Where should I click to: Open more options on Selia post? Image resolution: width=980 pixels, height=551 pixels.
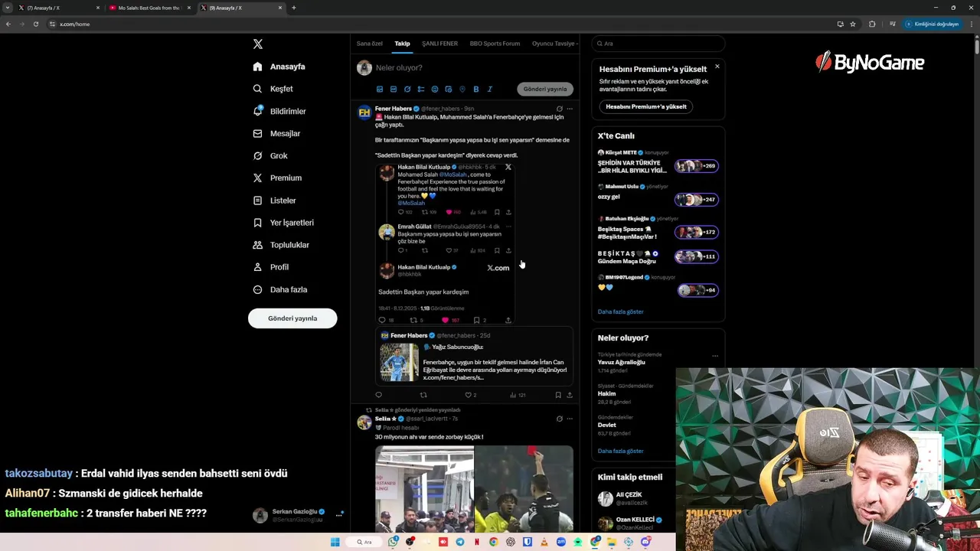pyautogui.click(x=570, y=419)
